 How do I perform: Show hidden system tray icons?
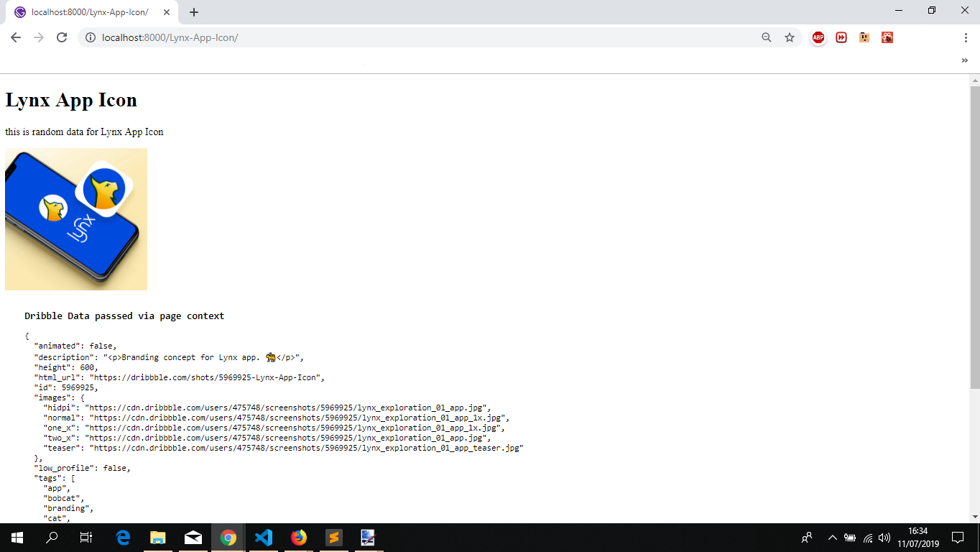833,538
